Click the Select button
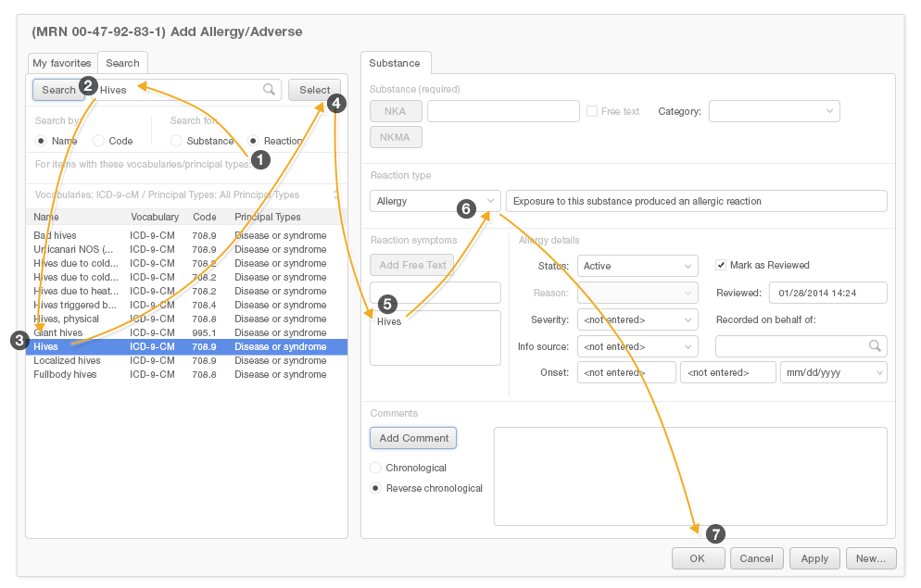 coord(314,90)
